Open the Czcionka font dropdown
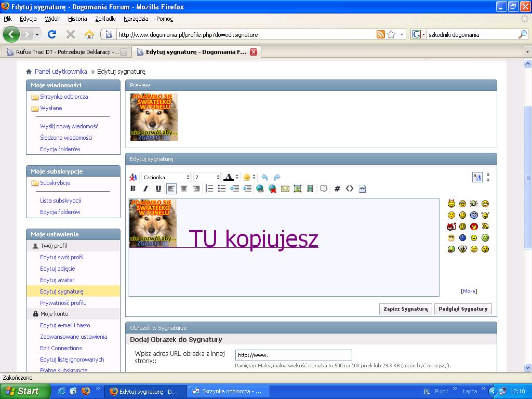 click(166, 177)
